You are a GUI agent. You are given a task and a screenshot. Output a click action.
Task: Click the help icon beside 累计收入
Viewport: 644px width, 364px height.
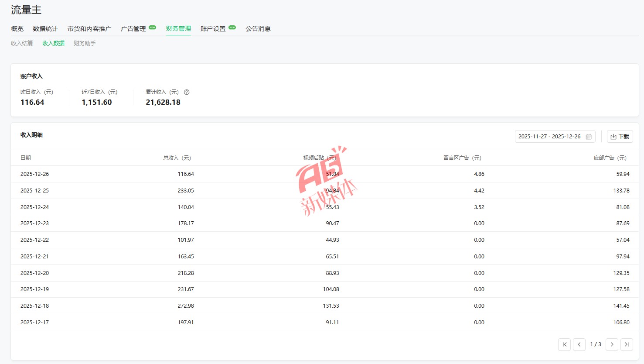[x=187, y=92]
